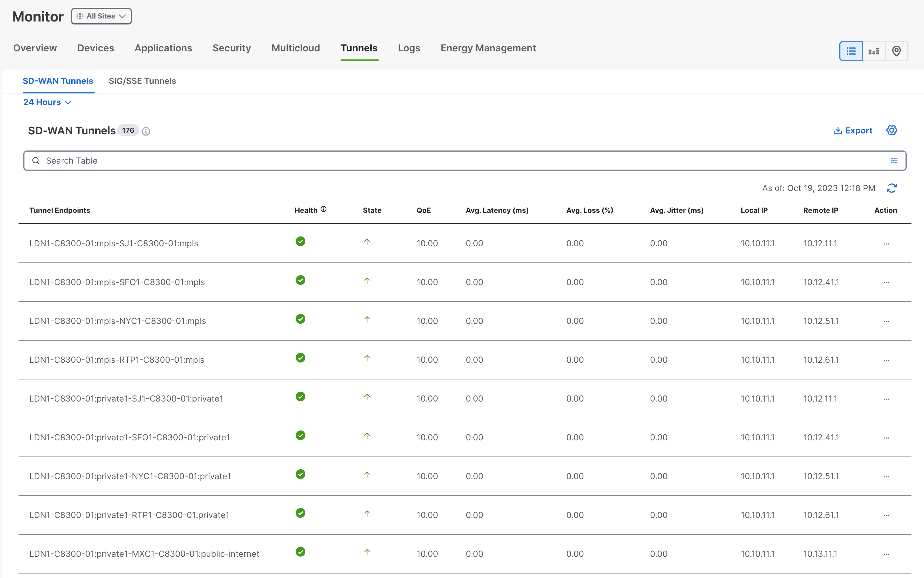This screenshot has height=578, width=924.
Task: Click the Health column info icon
Action: (323, 209)
